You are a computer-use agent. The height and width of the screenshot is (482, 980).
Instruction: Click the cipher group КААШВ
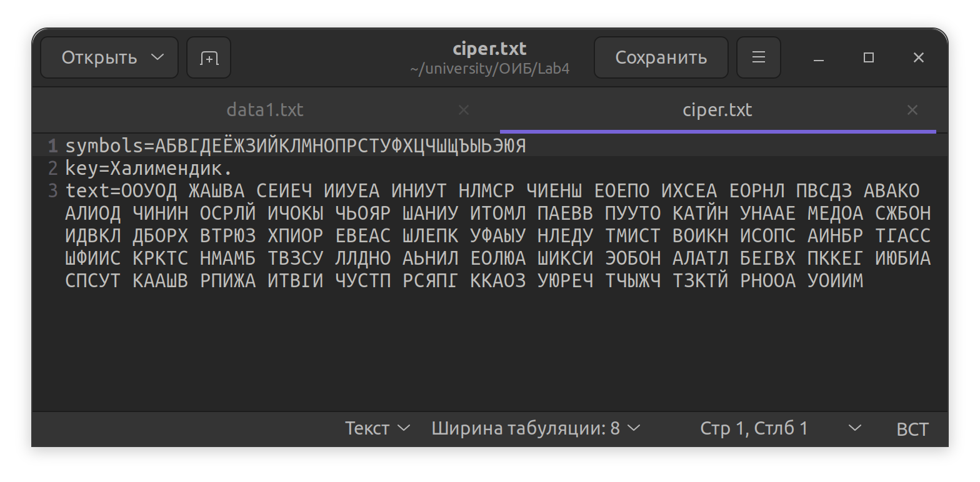(161, 281)
